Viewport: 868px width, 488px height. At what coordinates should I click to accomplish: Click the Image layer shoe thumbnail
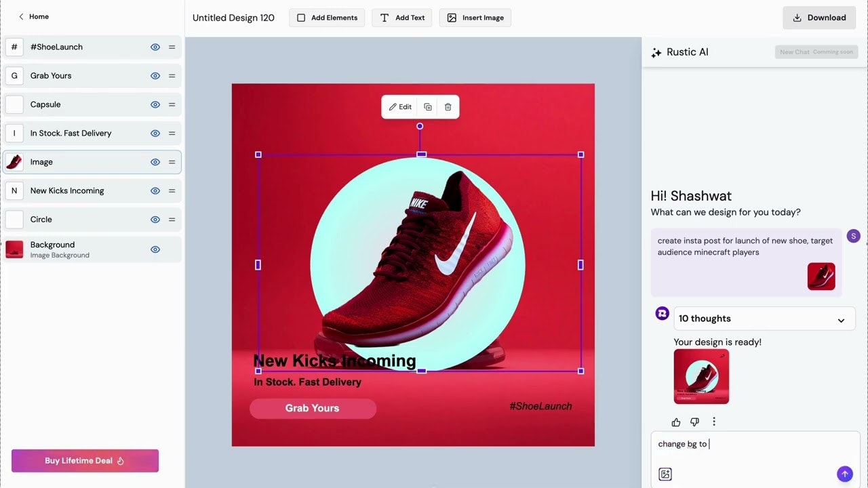[14, 162]
